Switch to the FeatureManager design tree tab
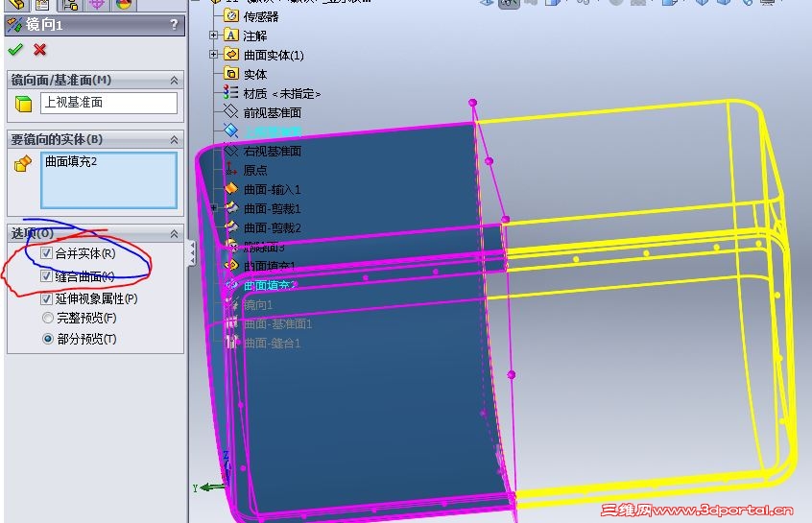The height and width of the screenshot is (523, 812). pos(17,5)
